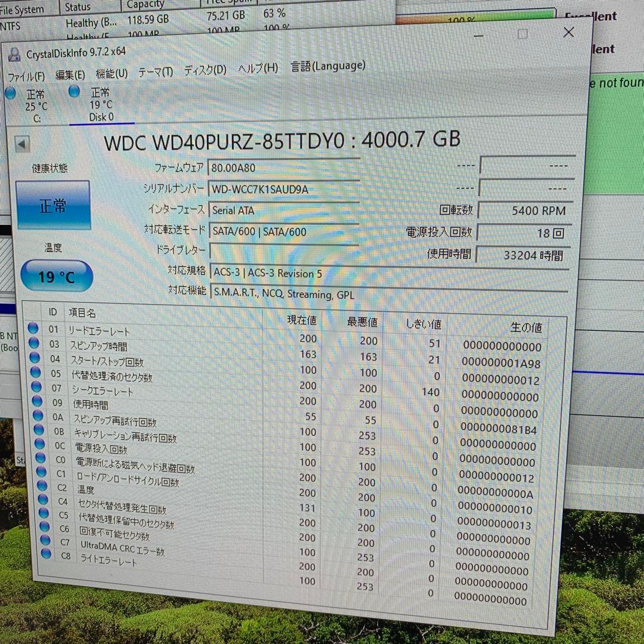Click the 現在値 column header

(302, 320)
